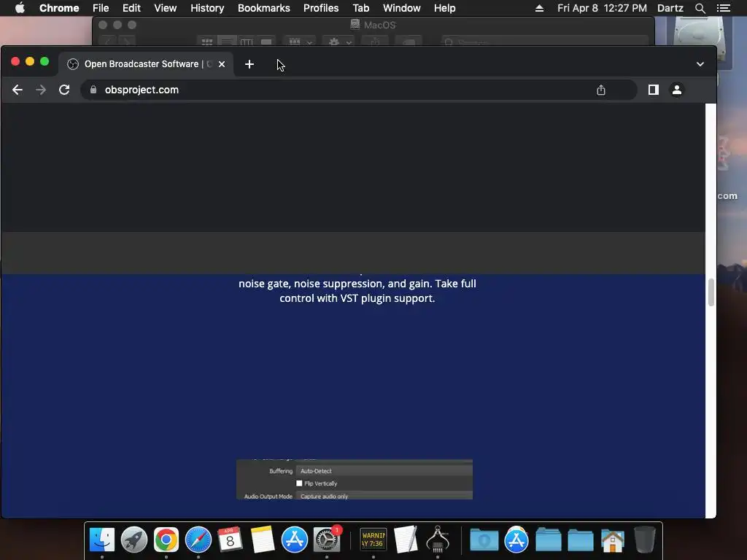Open Chrome's side panel
This screenshot has width=747, height=560.
(x=654, y=90)
